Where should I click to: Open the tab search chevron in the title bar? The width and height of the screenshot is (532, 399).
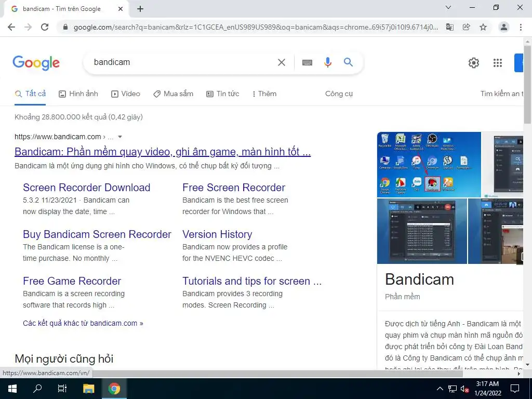[x=448, y=7]
